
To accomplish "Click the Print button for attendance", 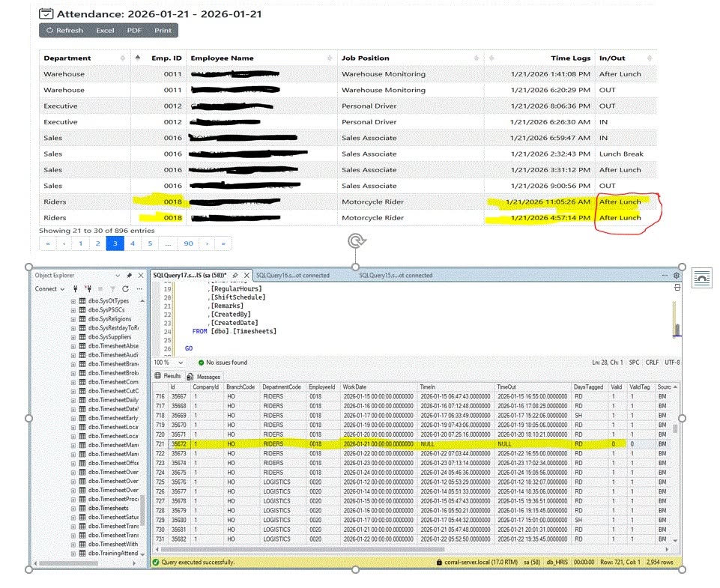I will (163, 30).
